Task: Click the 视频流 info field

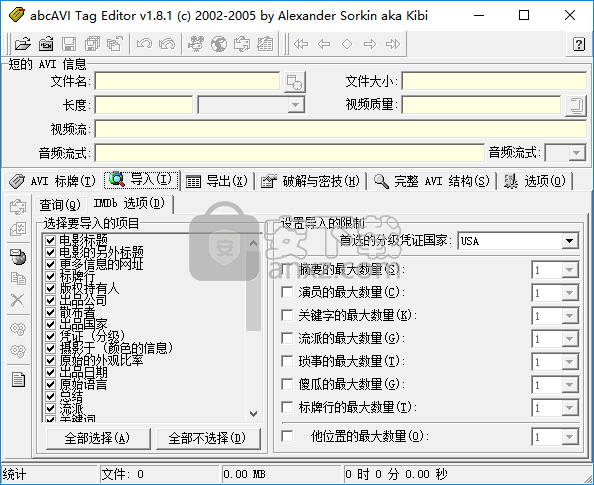Action: pyautogui.click(x=340, y=129)
